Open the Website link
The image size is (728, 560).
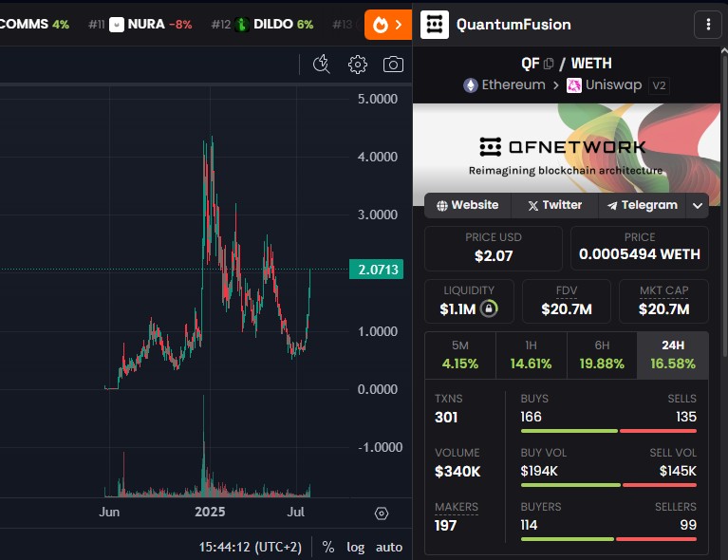point(468,205)
